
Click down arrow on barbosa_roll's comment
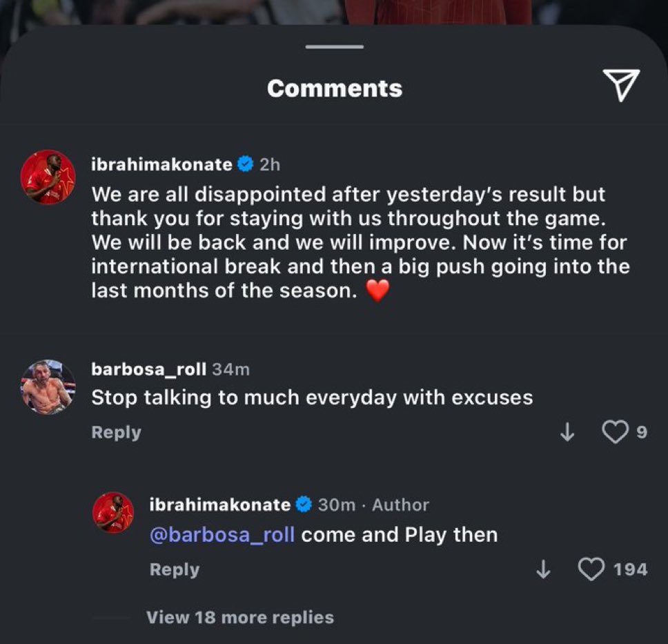tap(567, 431)
